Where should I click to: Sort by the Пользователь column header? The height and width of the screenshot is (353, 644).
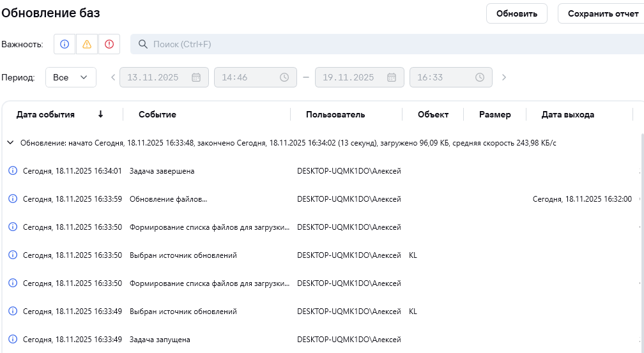(335, 114)
